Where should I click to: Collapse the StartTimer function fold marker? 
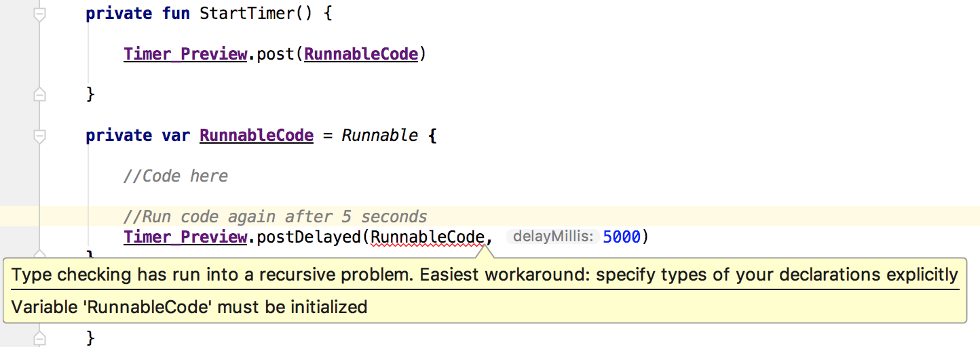pyautogui.click(x=39, y=14)
